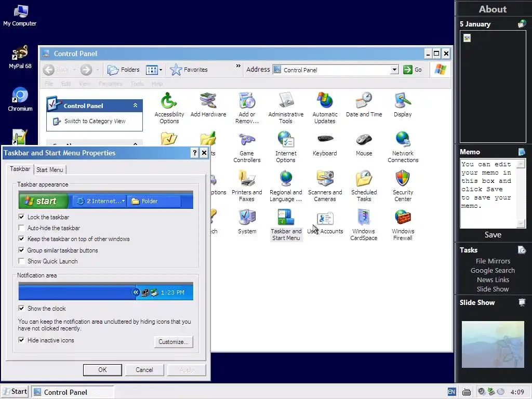Click the Customize... button
The width and height of the screenshot is (532, 399).
click(174, 342)
